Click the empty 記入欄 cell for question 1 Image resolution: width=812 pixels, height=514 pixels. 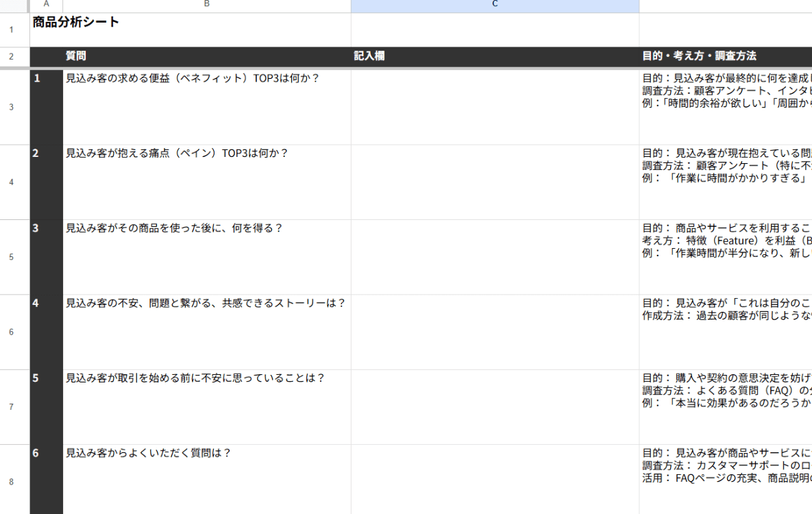(x=495, y=107)
